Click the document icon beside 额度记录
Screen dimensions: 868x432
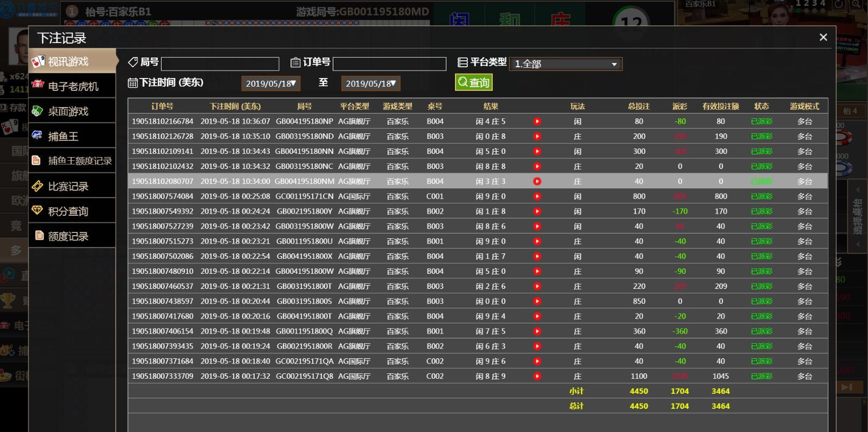(x=39, y=235)
